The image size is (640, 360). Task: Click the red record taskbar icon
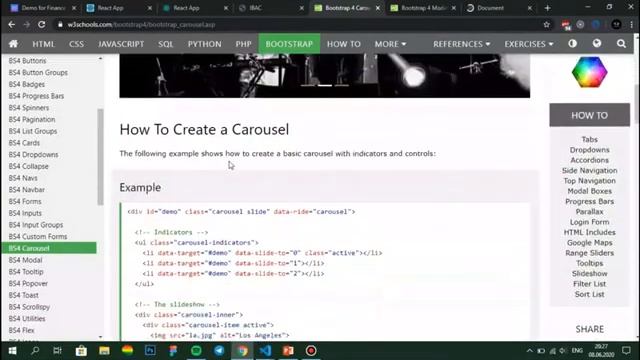pos(311,351)
